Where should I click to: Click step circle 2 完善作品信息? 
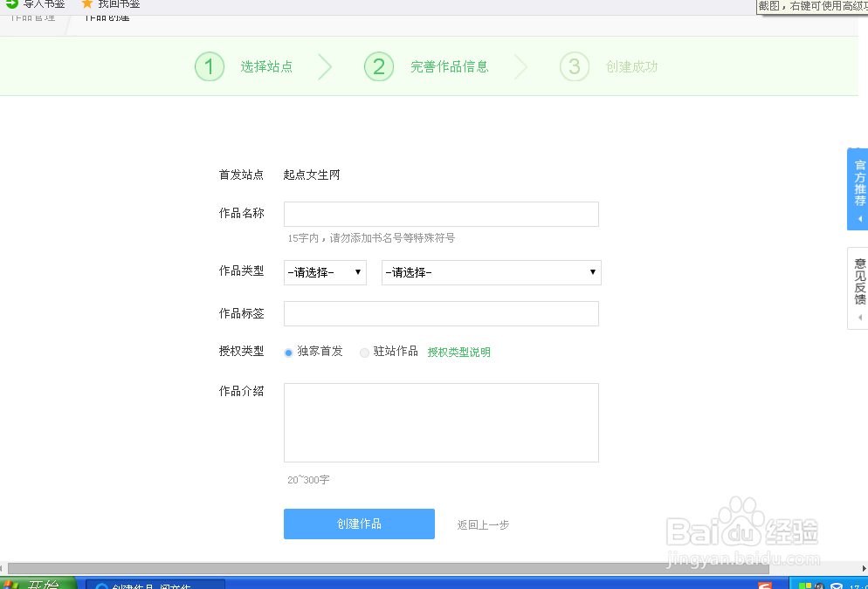pos(378,65)
